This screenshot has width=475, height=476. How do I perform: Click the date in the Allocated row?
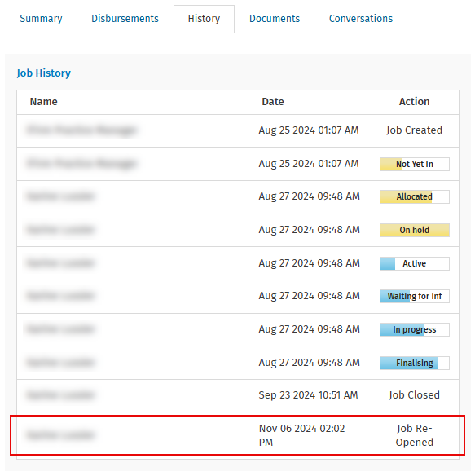pos(310,196)
